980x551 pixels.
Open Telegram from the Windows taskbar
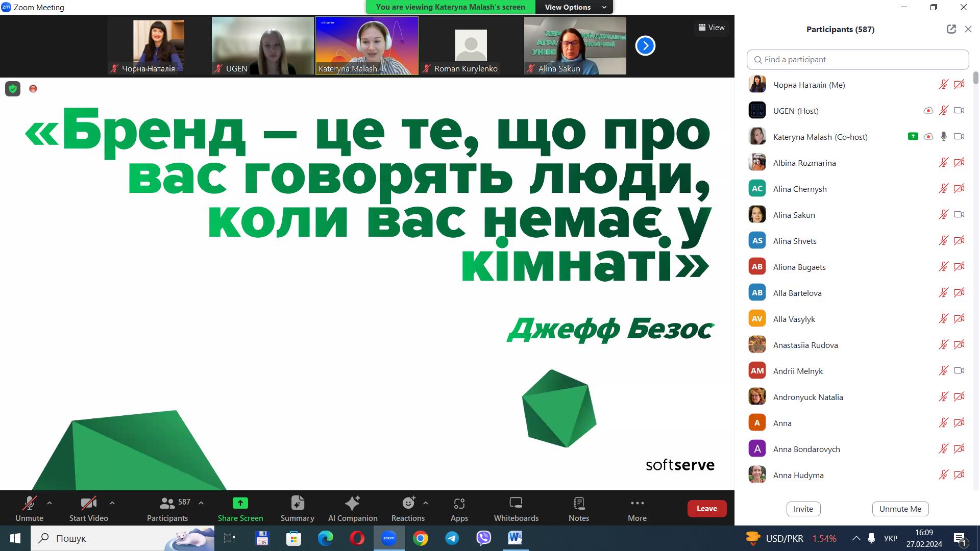(452, 538)
